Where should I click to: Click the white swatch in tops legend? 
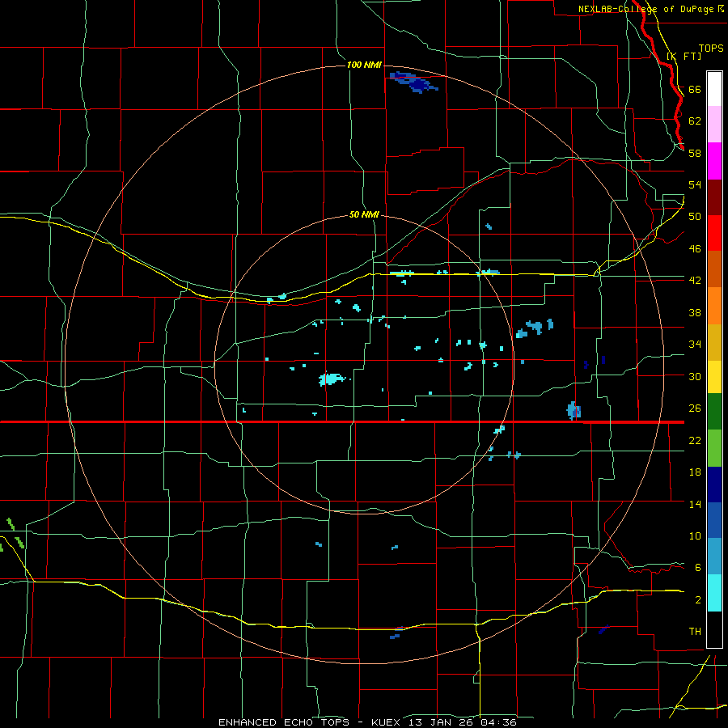pyautogui.click(x=714, y=89)
